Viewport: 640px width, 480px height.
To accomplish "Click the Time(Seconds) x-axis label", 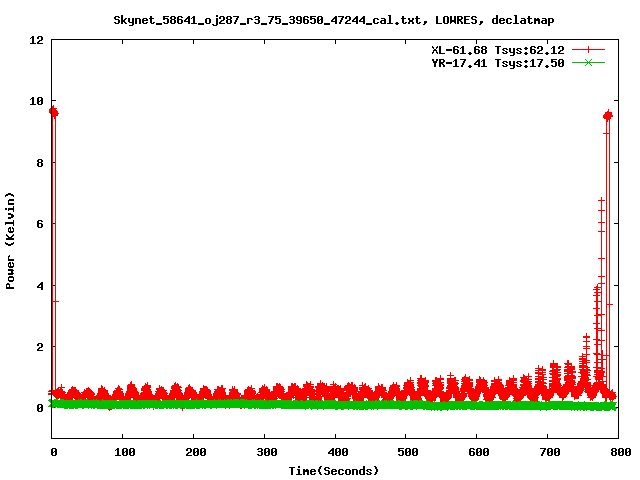I will click(x=334, y=471).
